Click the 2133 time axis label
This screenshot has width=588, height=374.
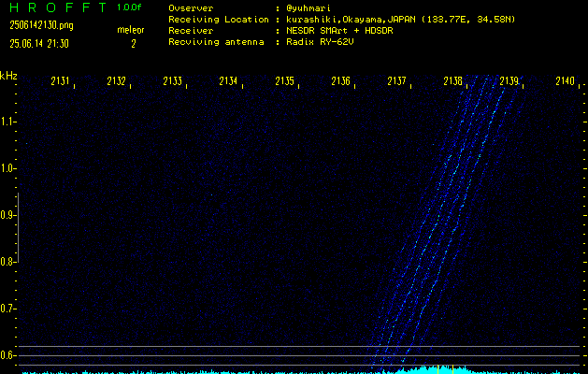coord(173,81)
